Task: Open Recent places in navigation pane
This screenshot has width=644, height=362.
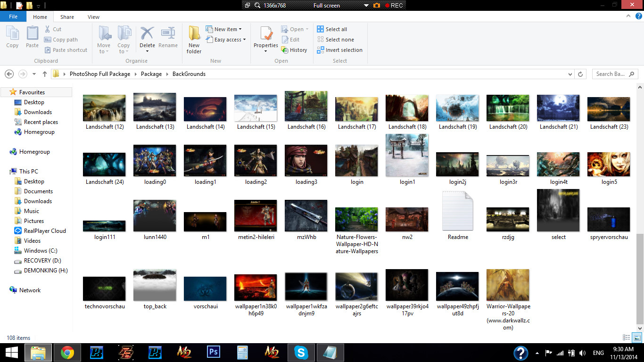Action: 41,122
